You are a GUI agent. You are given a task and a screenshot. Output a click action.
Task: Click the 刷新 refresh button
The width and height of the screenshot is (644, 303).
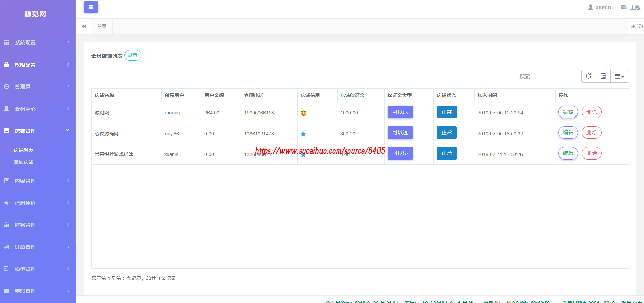pyautogui.click(x=133, y=55)
